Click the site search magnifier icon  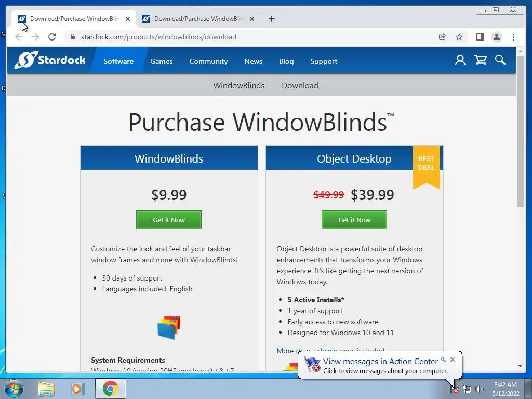[500, 60]
